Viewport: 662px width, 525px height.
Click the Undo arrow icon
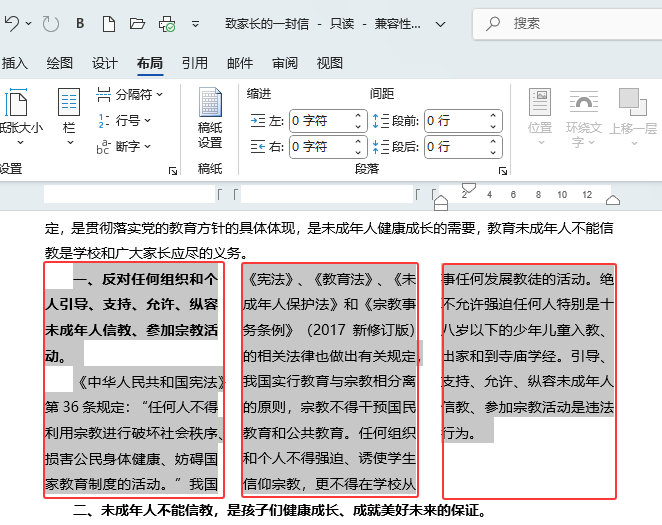12,24
